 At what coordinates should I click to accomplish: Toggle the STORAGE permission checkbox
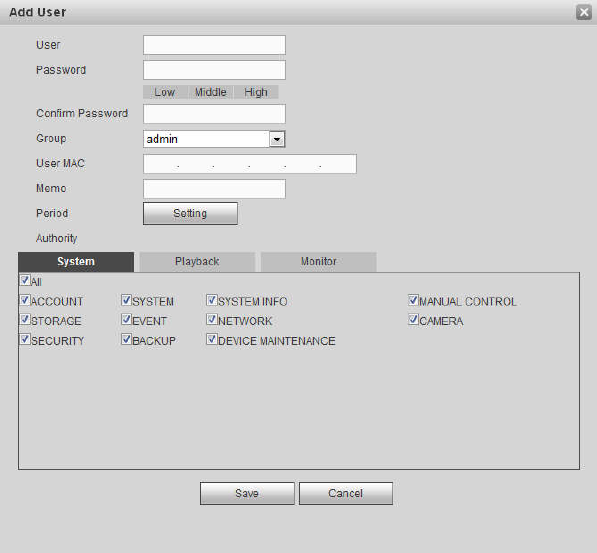coord(25,319)
